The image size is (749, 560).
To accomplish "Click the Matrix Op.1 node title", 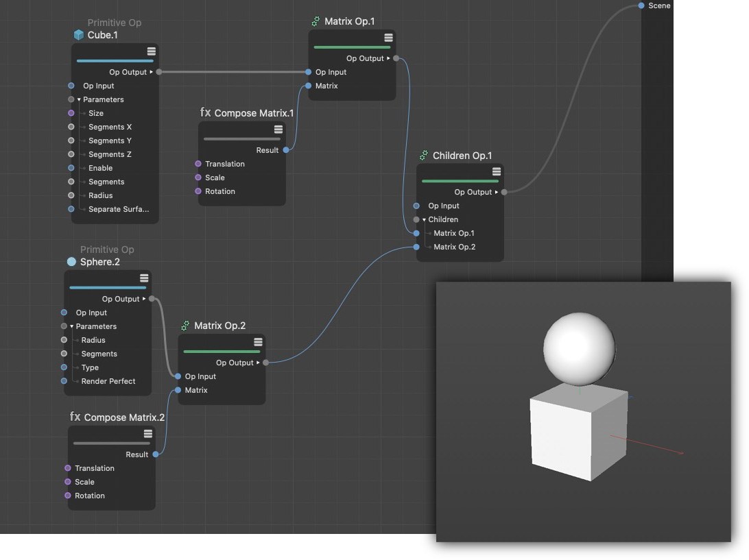I will pyautogui.click(x=349, y=21).
